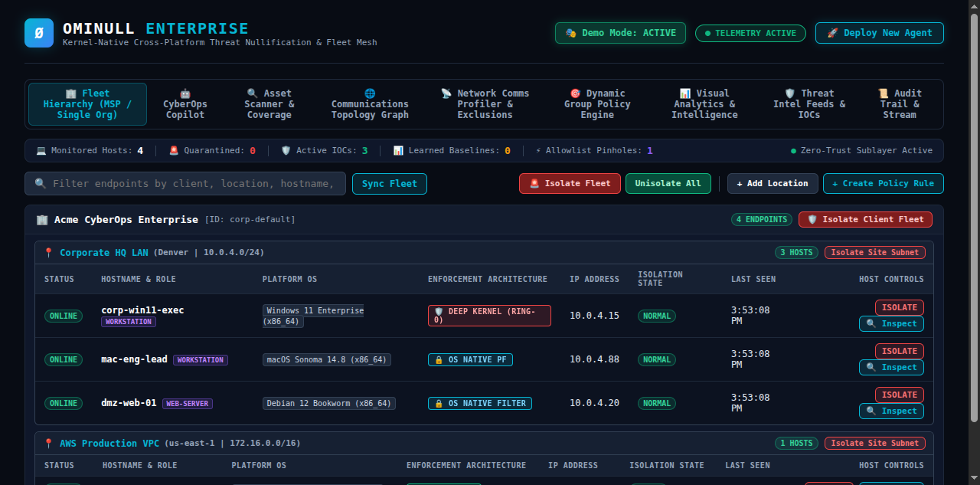
Task: Click Quarantined siren icon in stats bar
Action: coord(174,151)
